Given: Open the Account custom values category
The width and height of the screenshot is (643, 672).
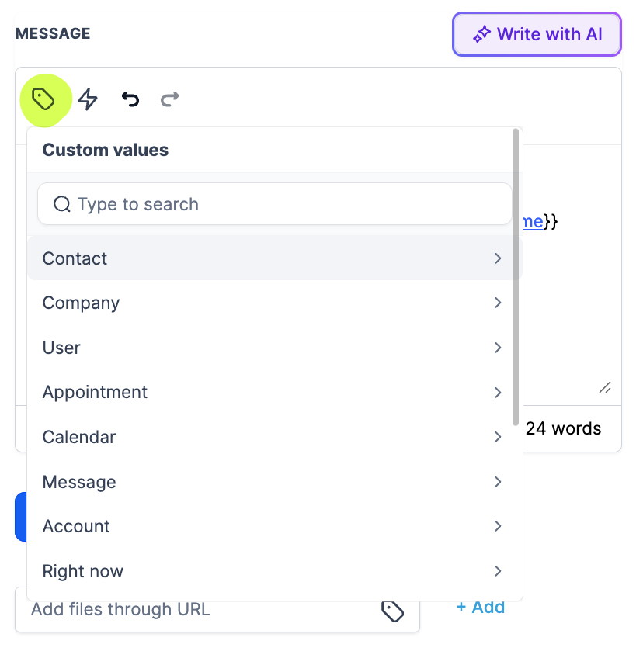Looking at the screenshot, I should pyautogui.click(x=271, y=526).
